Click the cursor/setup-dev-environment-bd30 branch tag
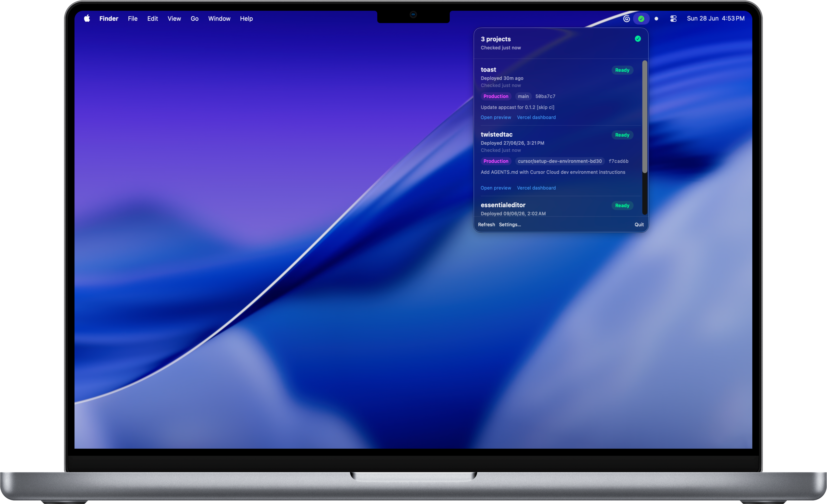 pos(560,161)
